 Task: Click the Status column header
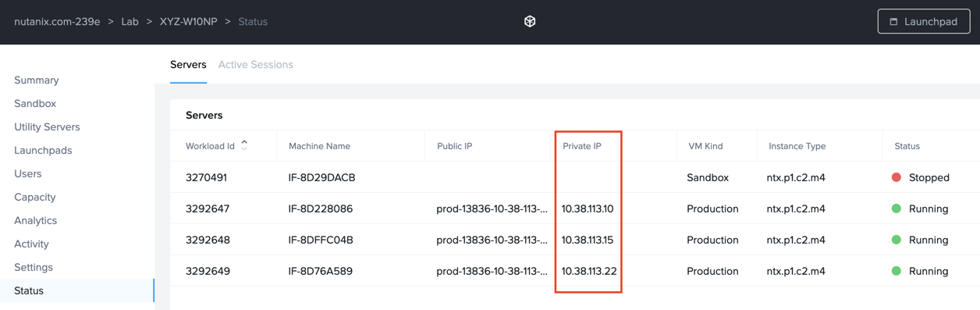(x=907, y=146)
